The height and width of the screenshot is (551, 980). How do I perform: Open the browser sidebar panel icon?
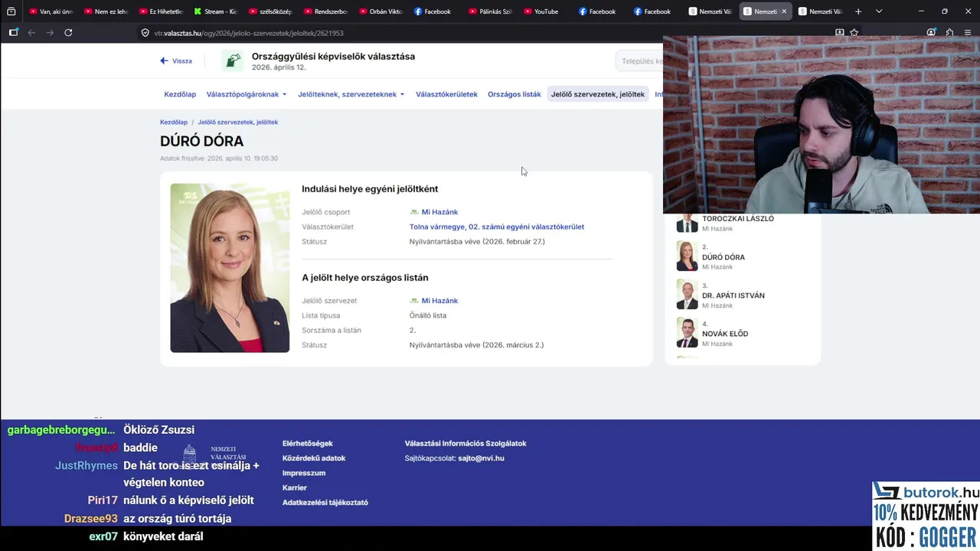(13, 32)
